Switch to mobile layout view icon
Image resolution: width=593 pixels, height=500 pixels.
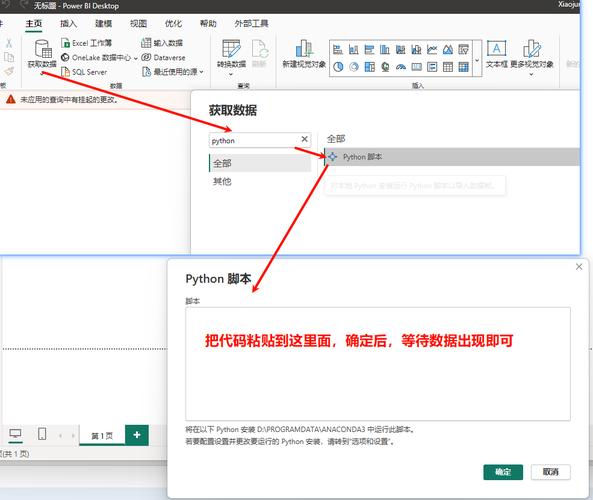pyautogui.click(x=42, y=434)
